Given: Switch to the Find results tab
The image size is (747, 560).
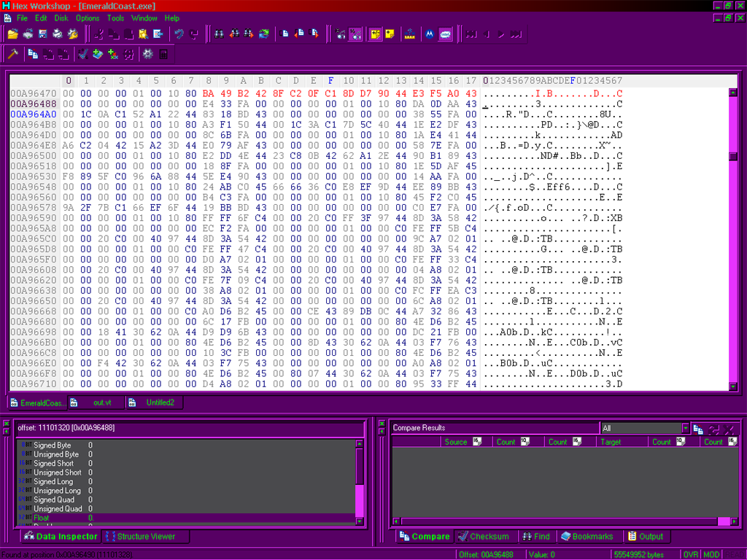Looking at the screenshot, I should click(x=536, y=536).
